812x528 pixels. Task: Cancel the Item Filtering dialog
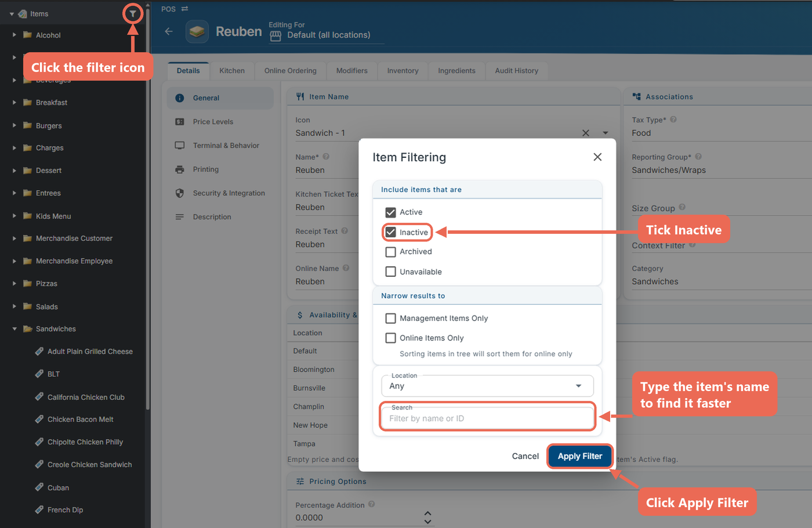[525, 457]
